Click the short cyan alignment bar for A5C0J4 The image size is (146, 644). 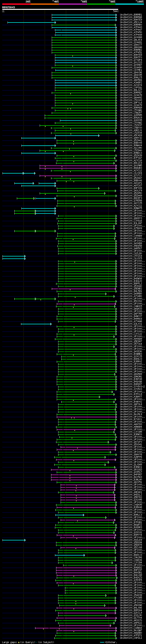pos(32,22)
